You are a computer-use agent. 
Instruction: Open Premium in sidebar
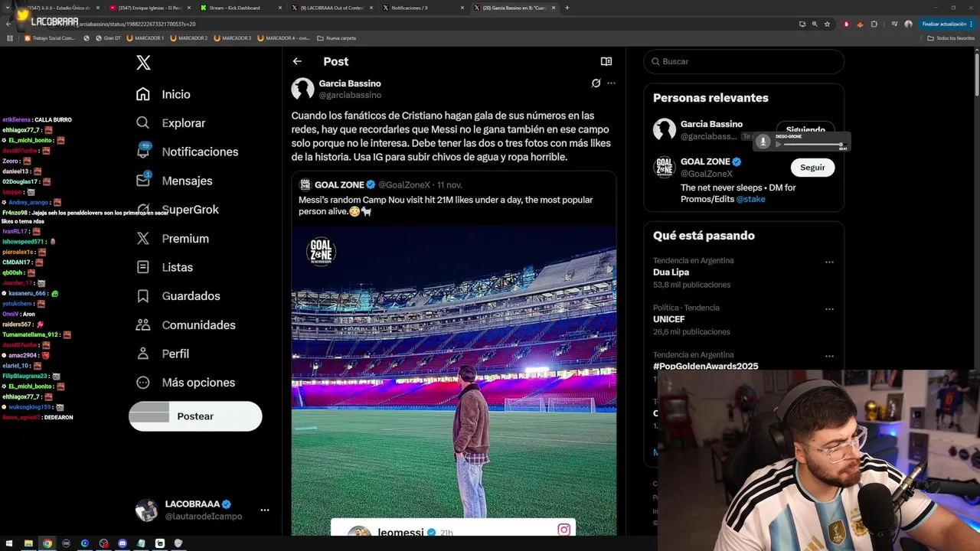point(172,239)
